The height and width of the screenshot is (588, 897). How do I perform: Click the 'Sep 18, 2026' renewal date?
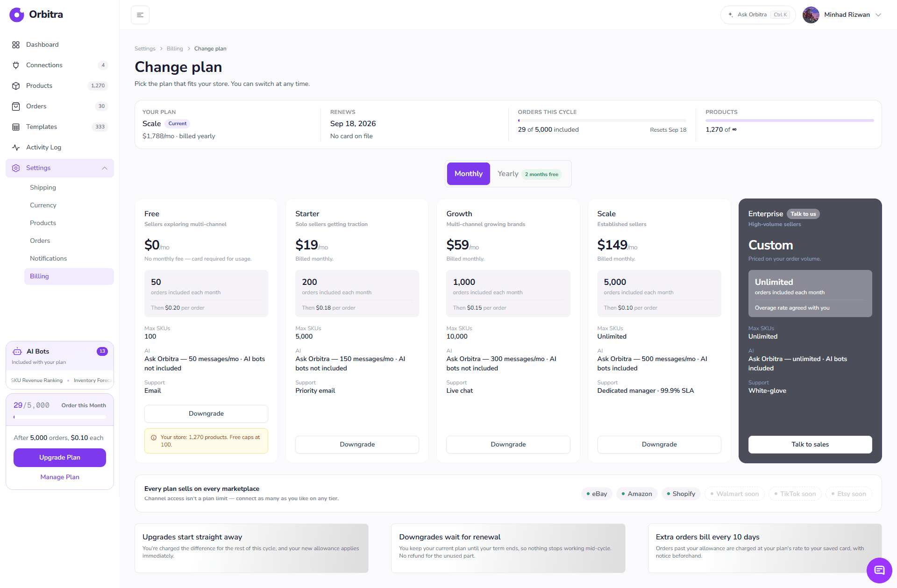tap(353, 124)
